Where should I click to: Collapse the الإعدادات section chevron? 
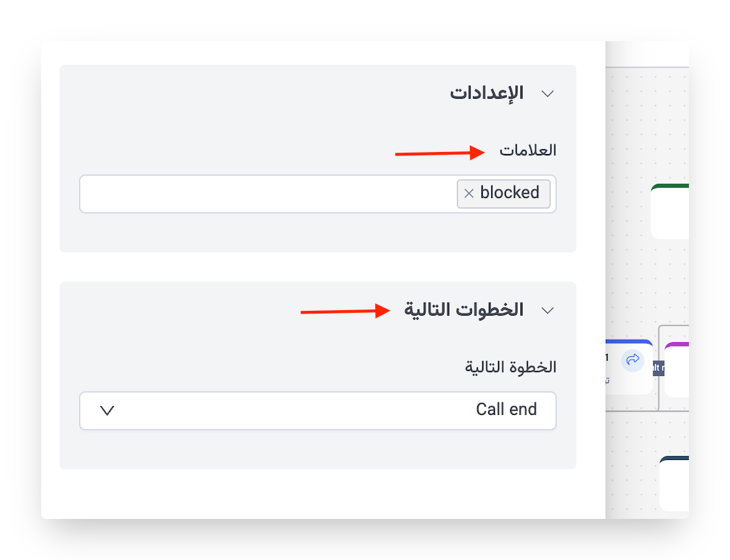tap(547, 94)
